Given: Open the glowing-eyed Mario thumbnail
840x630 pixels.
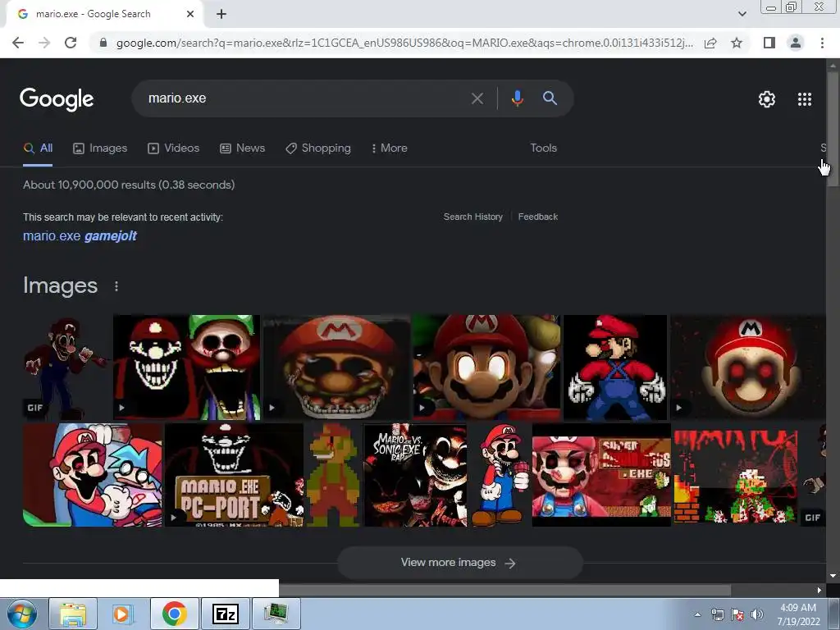Looking at the screenshot, I should (x=486, y=367).
